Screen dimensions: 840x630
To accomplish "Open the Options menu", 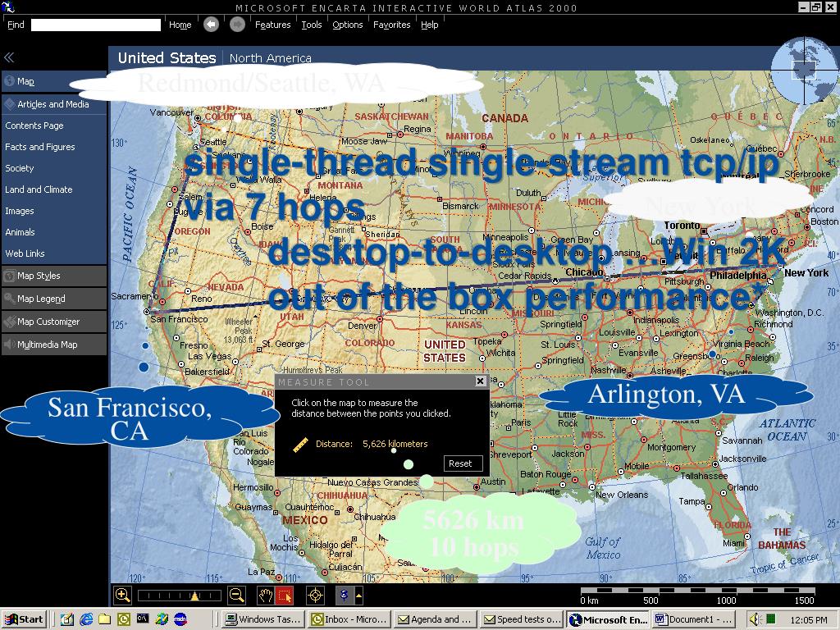I will (348, 25).
